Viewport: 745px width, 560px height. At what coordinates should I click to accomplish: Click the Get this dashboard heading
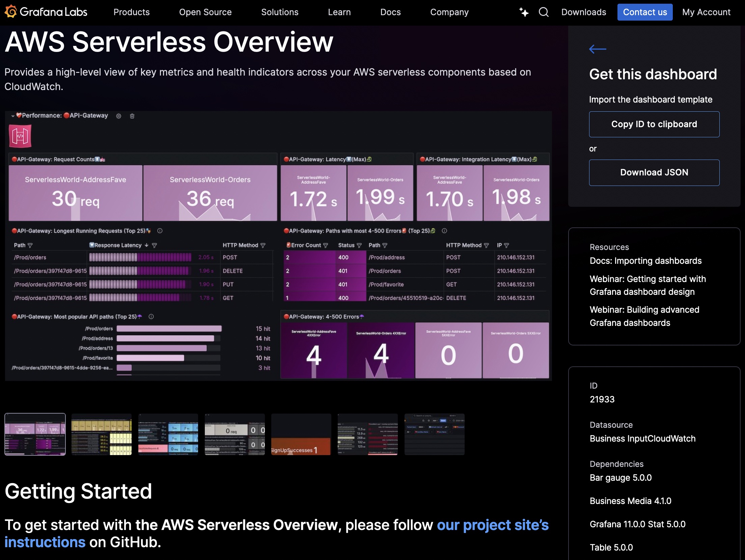(x=653, y=74)
